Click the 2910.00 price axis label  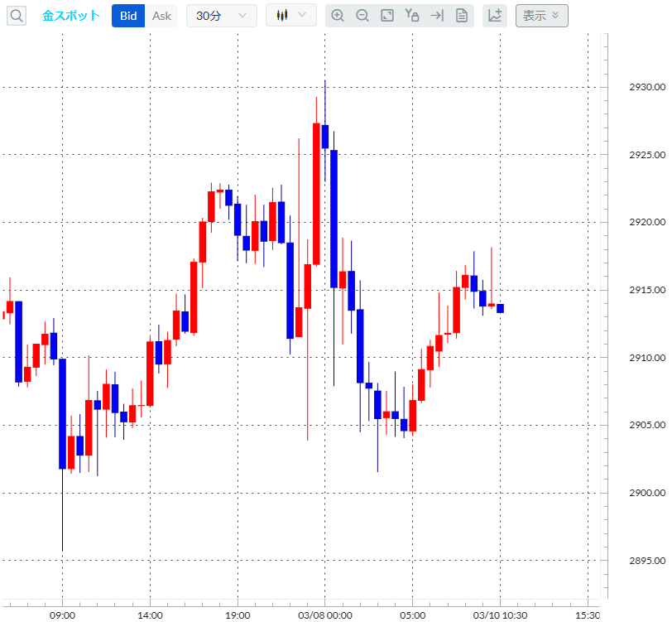647,358
